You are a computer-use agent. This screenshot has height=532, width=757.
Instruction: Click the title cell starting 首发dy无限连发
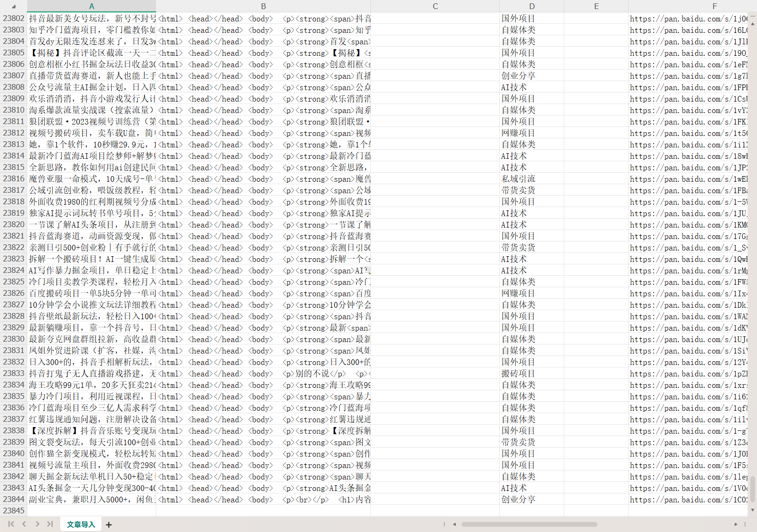92,41
